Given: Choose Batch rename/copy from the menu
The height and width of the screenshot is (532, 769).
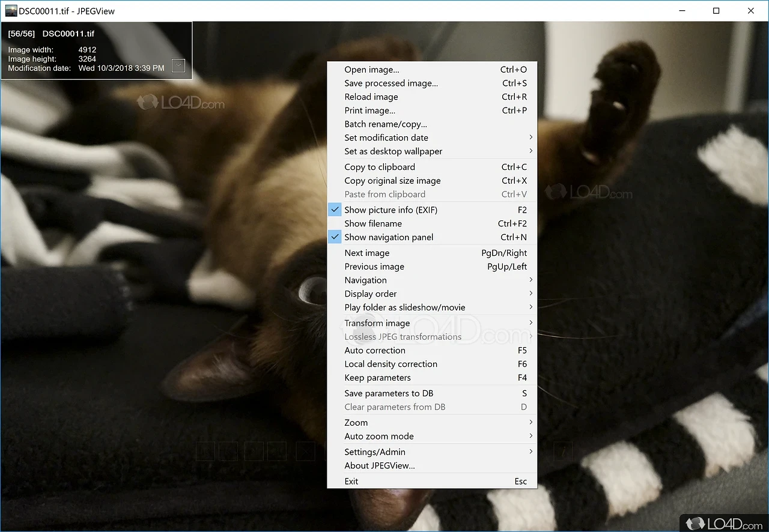Looking at the screenshot, I should click(385, 124).
